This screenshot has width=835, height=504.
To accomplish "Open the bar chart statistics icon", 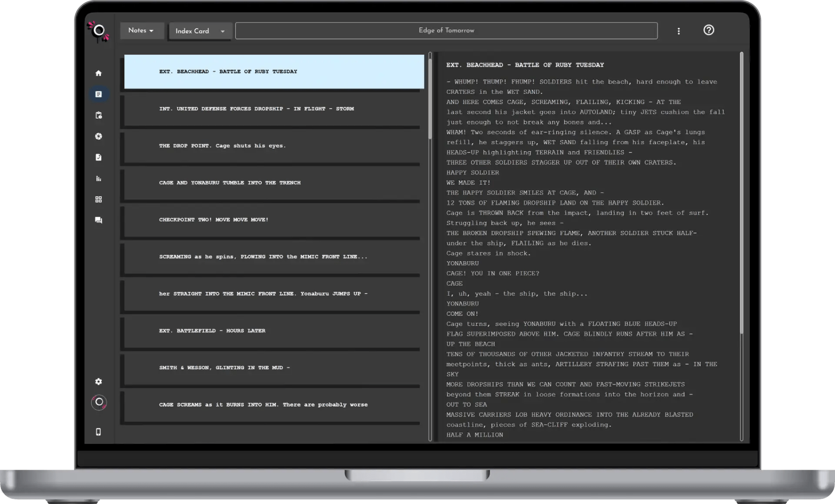I will coord(99,179).
